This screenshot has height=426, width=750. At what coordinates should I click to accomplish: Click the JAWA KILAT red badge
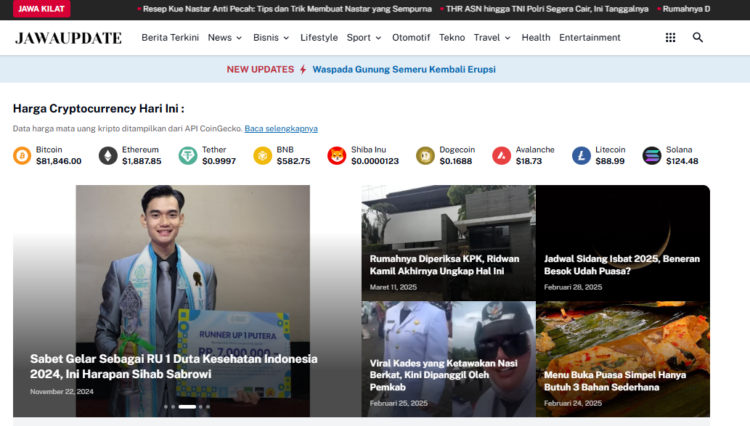(x=42, y=9)
